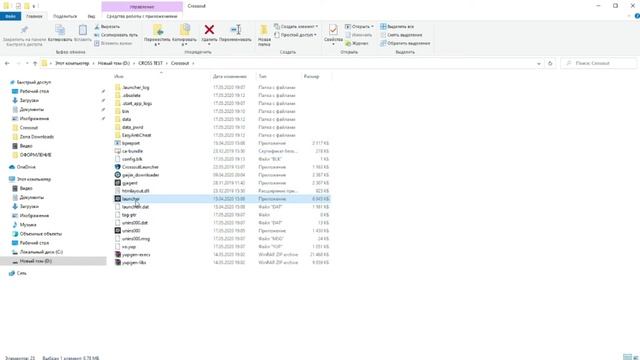The image size is (640, 360).
Task: Click the Copy (Копировать) clipboard icon
Action: 60,30
